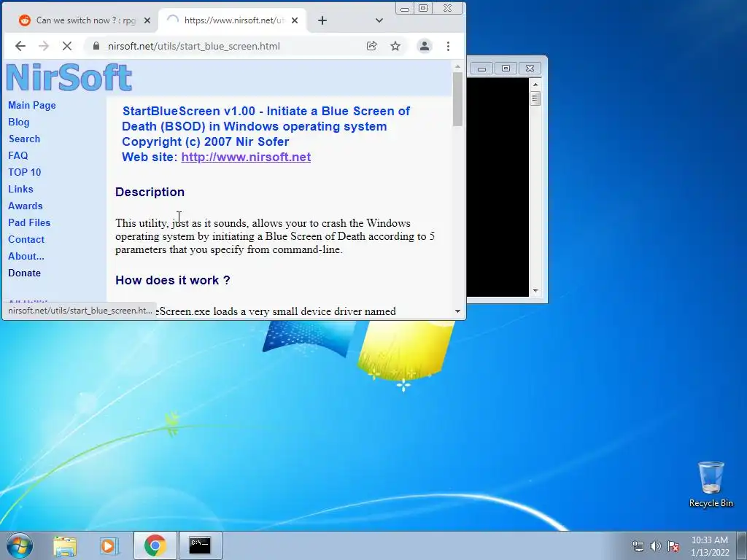The image size is (747, 560).
Task: Bookmark this page with the star icon
Action: pos(395,46)
